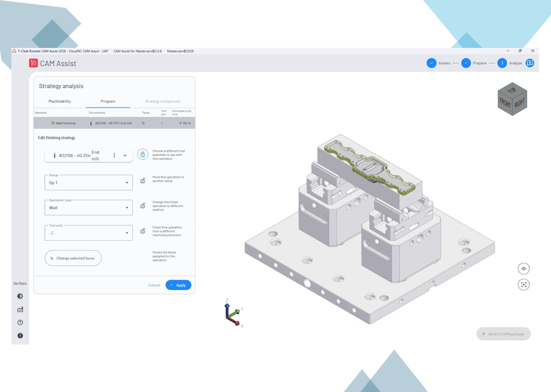The image size is (551, 392).
Task: Click the CAM Assist logo icon
Action: click(x=33, y=63)
